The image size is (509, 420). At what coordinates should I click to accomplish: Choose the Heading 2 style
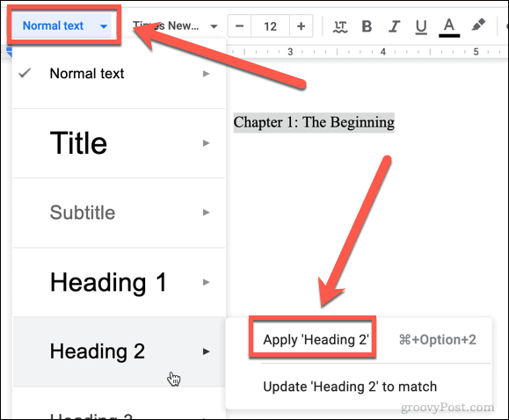[x=119, y=351]
